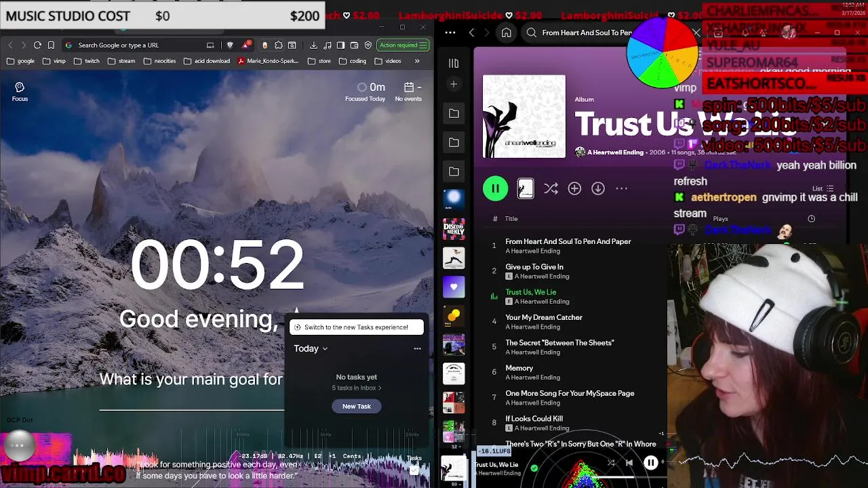Open the twitch bookmarks folder
Screen dimensions: 868x488
click(x=87, y=61)
